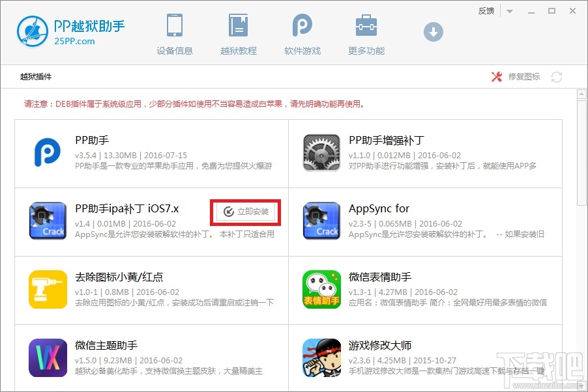Open the 反馈 feedback menu item
588x392 pixels.
485,10
